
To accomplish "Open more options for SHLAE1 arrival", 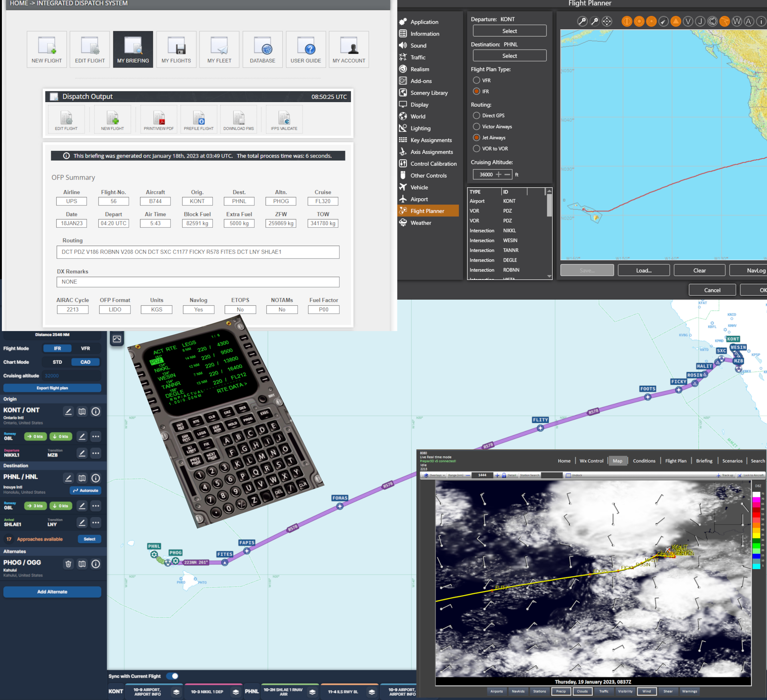I will point(96,522).
